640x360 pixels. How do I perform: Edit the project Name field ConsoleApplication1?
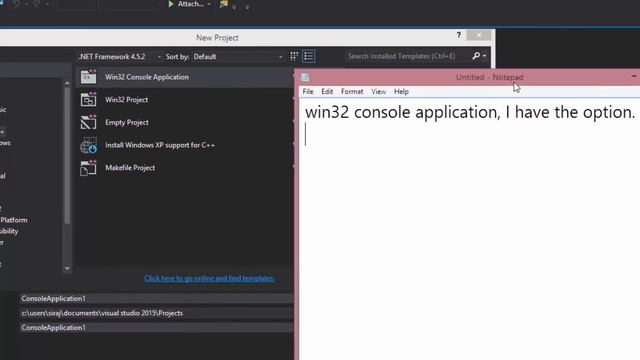[x=156, y=299]
